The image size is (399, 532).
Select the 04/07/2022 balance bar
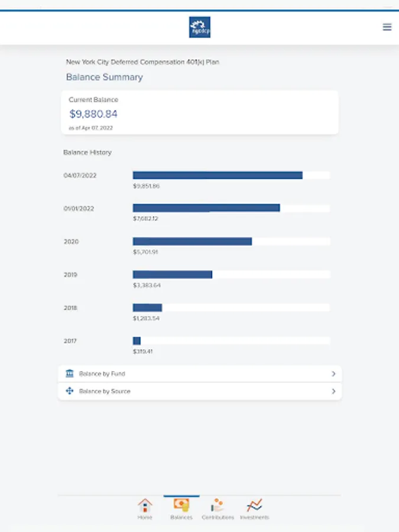pyautogui.click(x=218, y=176)
